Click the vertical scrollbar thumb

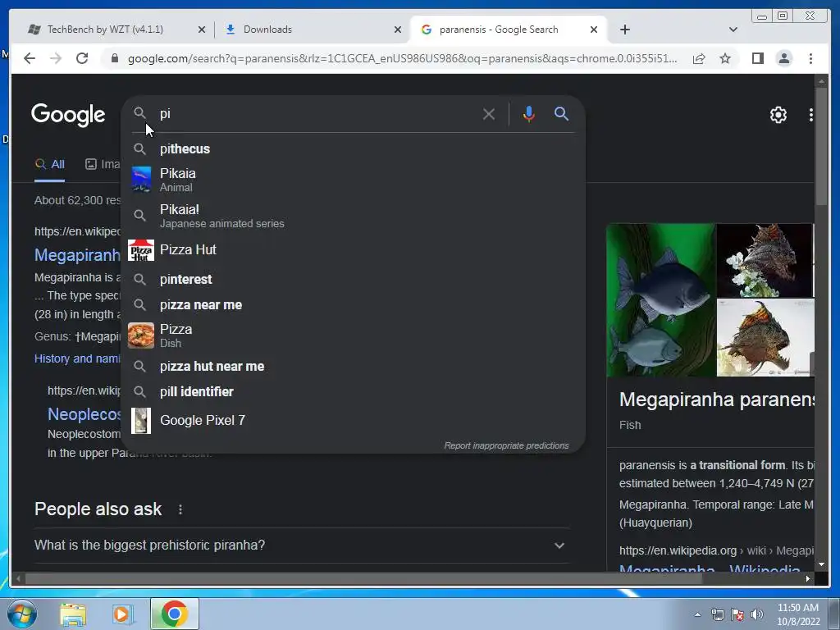822,144
